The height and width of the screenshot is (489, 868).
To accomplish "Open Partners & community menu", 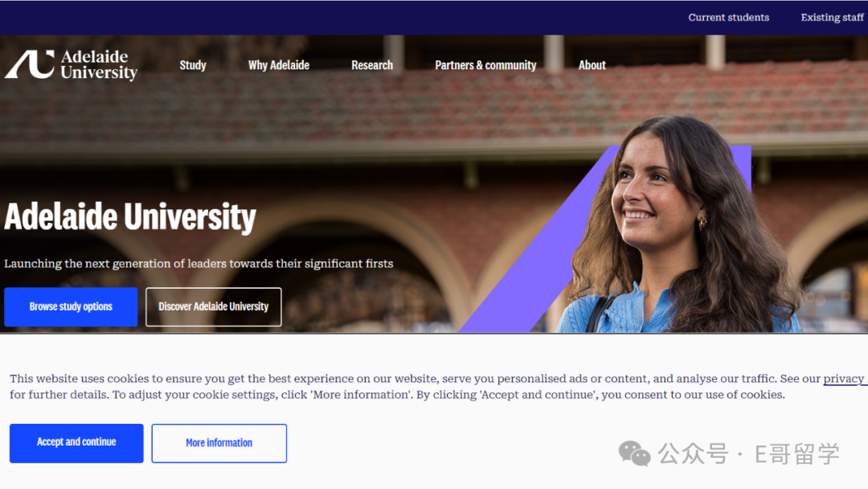I will pyautogui.click(x=485, y=65).
